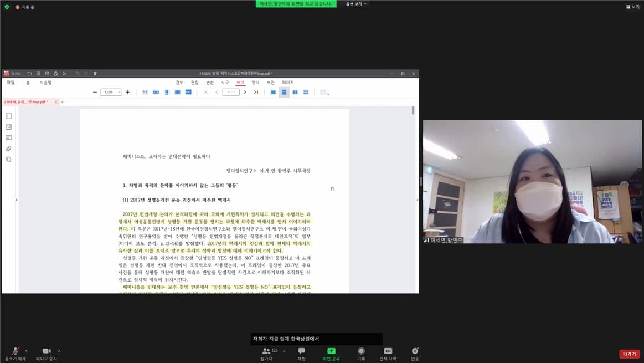Click the green meeting security shield icon
The height and width of the screenshot is (363, 644).
point(7,7)
